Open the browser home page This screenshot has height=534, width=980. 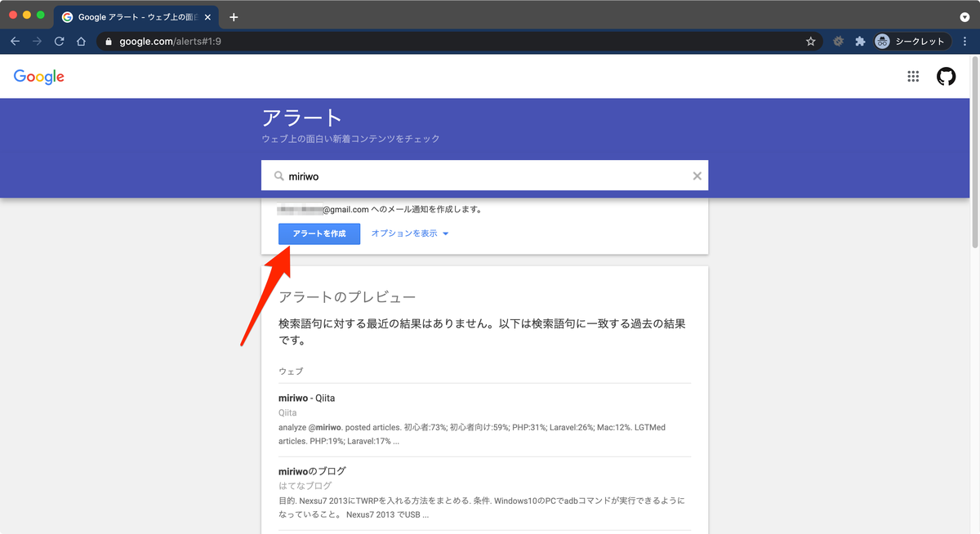(x=81, y=41)
